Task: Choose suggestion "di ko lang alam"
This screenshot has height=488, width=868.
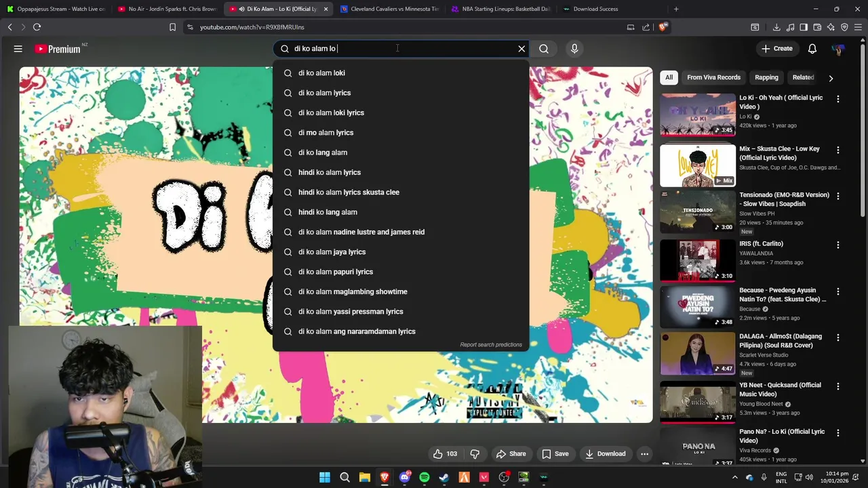Action: (x=400, y=152)
